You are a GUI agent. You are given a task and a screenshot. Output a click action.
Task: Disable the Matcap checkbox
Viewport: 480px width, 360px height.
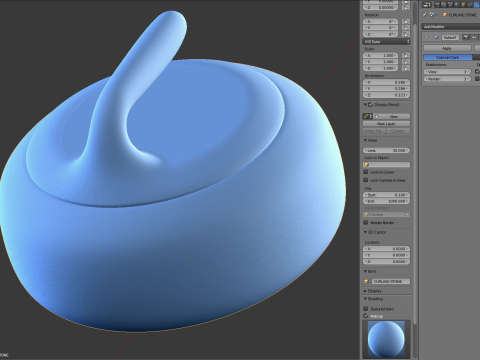click(366, 316)
